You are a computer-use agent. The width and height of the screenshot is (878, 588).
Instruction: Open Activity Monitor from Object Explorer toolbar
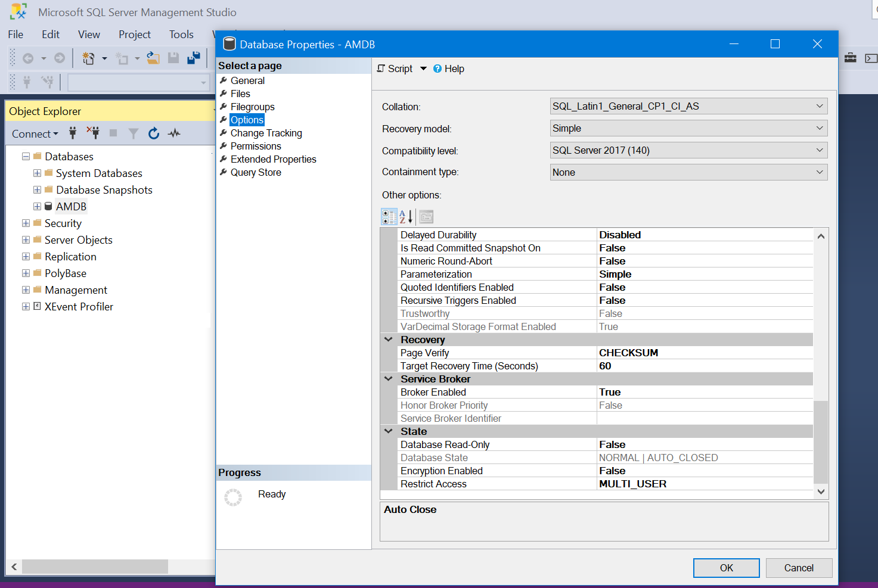click(x=174, y=133)
